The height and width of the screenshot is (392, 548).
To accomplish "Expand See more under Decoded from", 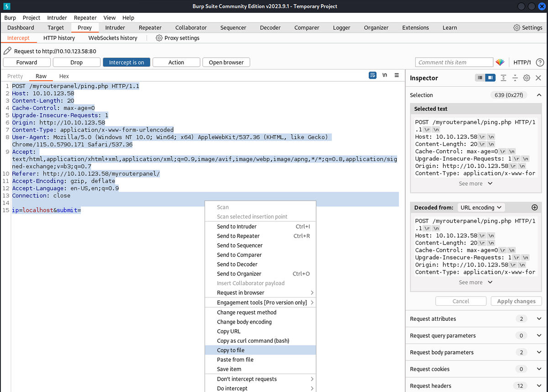I will point(476,282).
